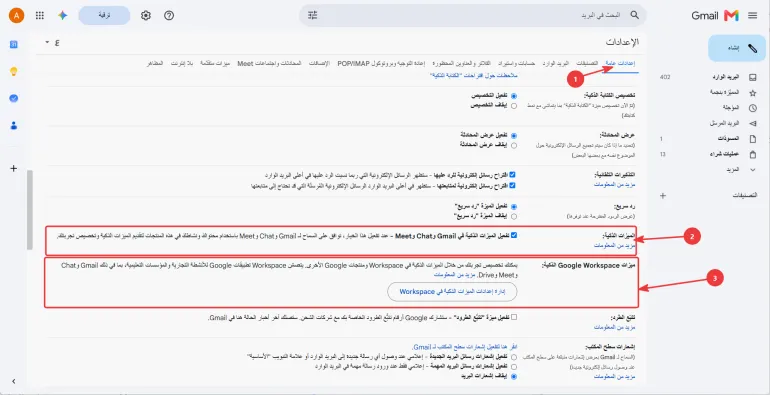
Task: Toggle suggest emails to follow up checkbox
Action: click(513, 185)
